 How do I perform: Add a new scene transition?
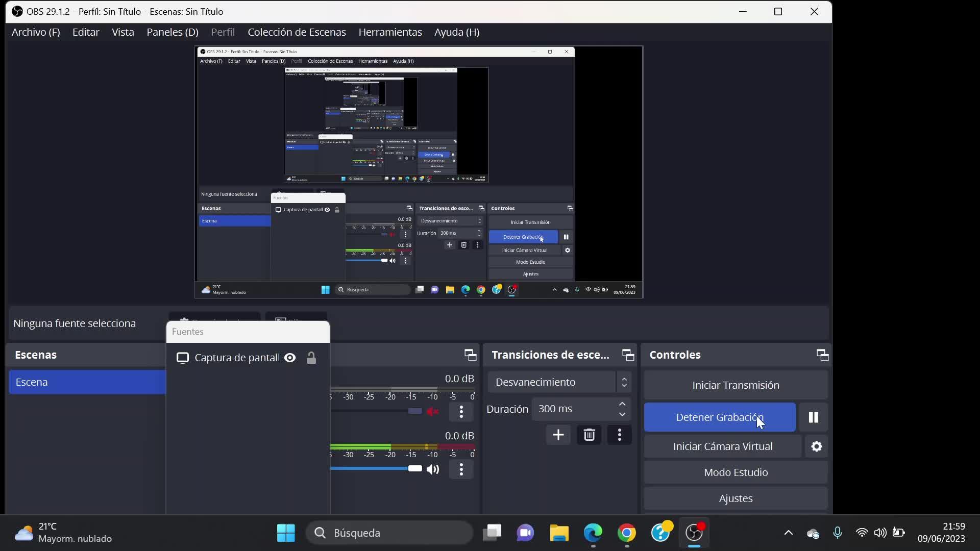click(x=558, y=435)
